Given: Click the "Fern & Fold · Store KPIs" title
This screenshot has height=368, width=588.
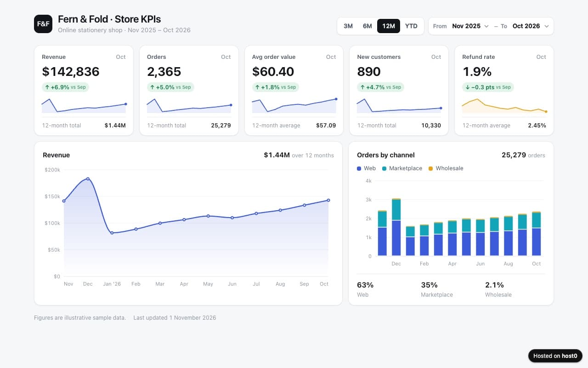Looking at the screenshot, I should (x=109, y=19).
